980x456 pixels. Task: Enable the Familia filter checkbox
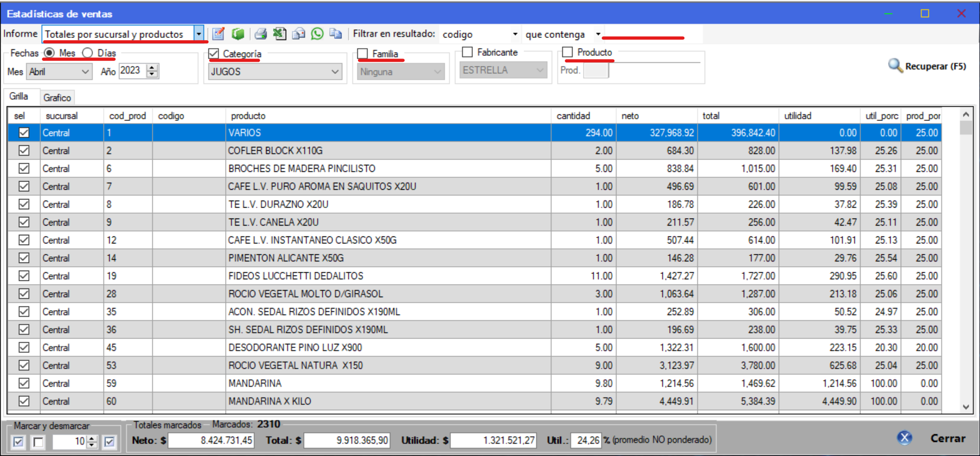pyautogui.click(x=363, y=54)
